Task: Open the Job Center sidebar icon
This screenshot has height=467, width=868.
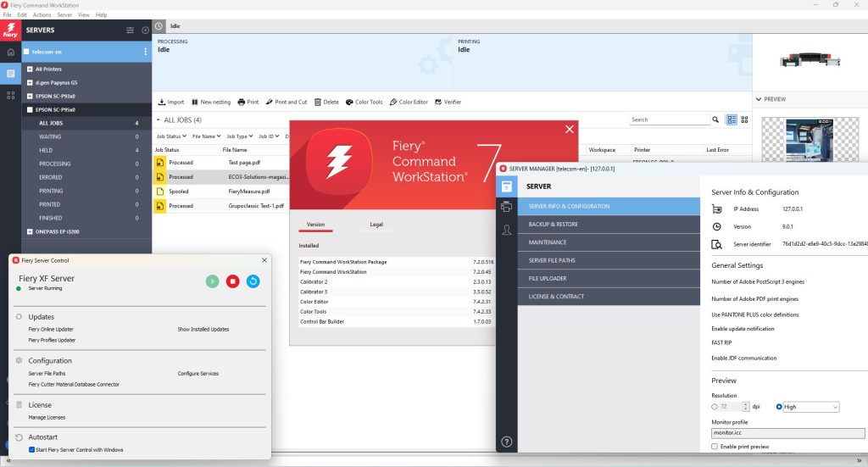Action: [x=10, y=74]
